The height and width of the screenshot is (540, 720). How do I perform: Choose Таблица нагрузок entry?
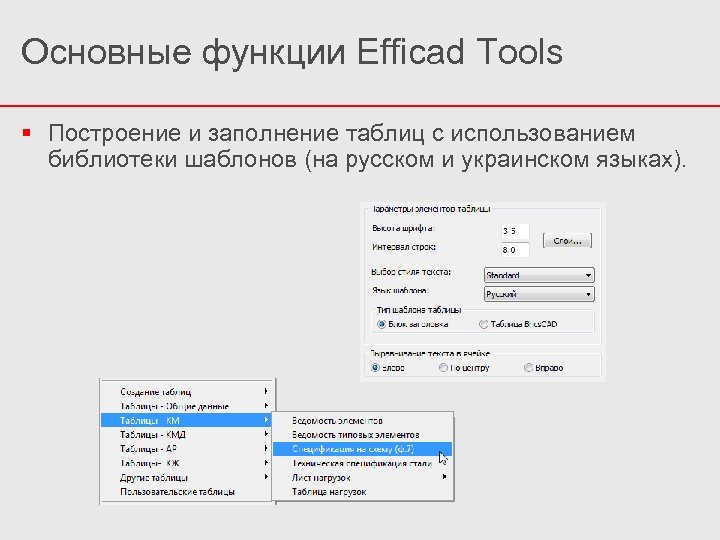363,491
